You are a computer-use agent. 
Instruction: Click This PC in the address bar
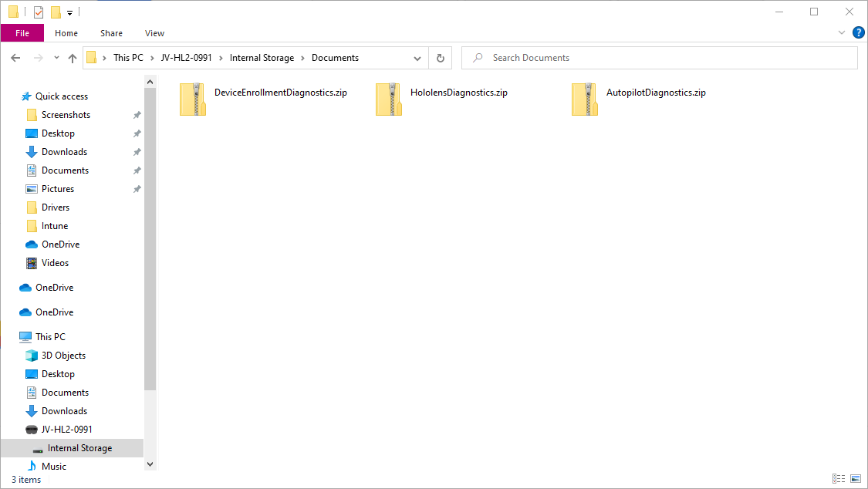pyautogui.click(x=128, y=58)
